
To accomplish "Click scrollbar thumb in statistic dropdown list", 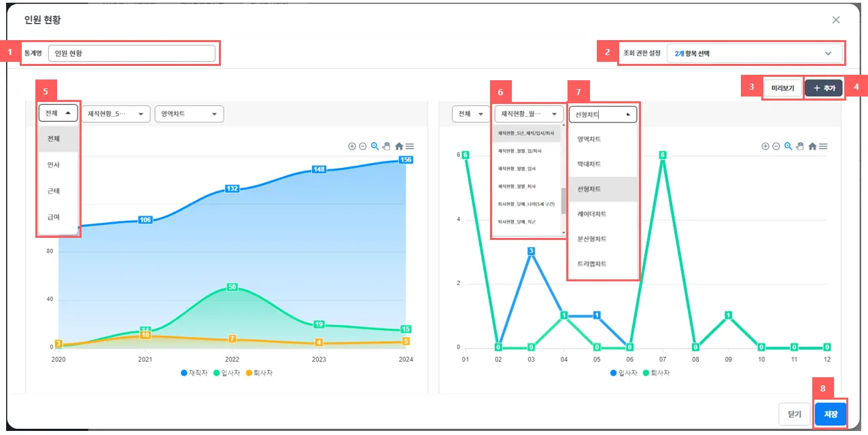I will [563, 201].
